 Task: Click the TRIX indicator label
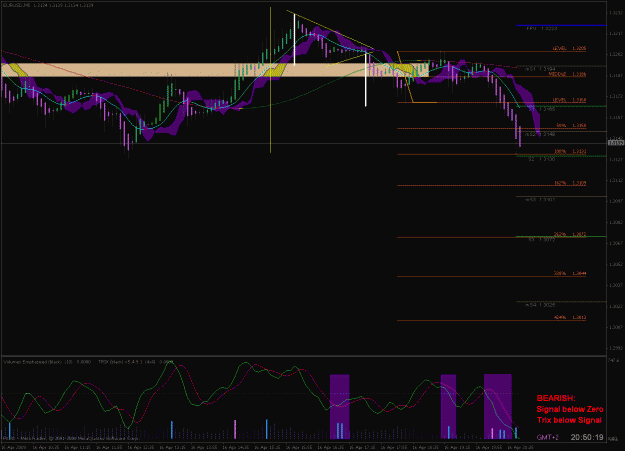tap(136, 362)
